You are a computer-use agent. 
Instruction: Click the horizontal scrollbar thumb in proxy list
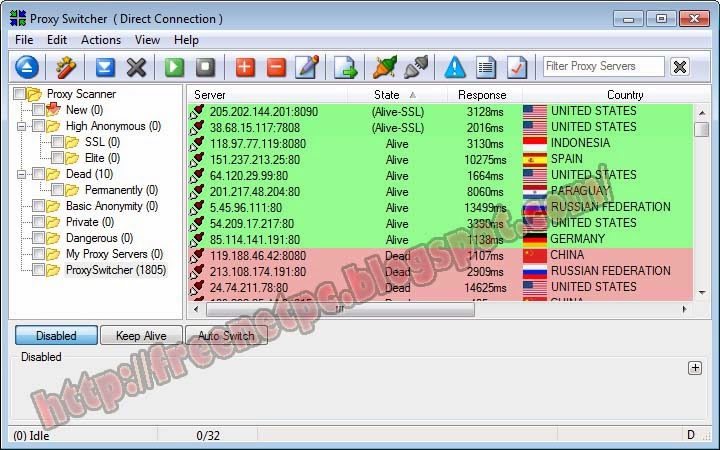pos(340,309)
